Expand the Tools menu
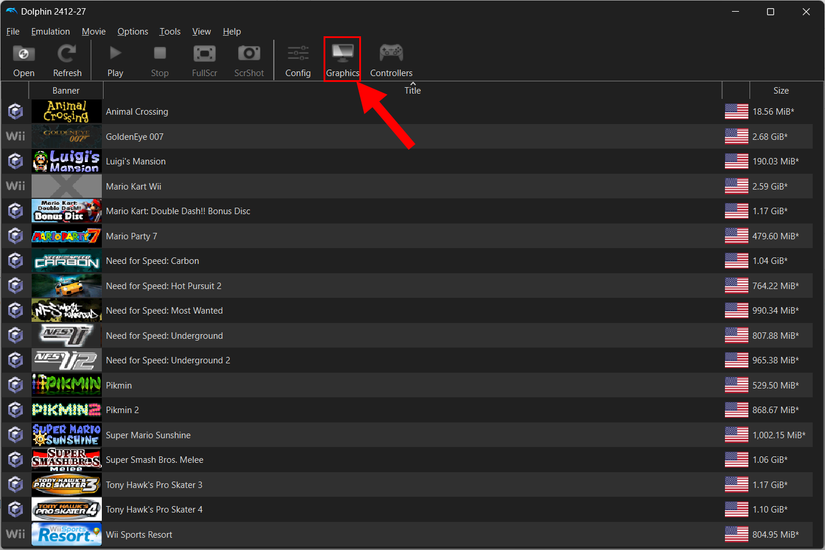Viewport: 825px width, 550px height. tap(170, 32)
